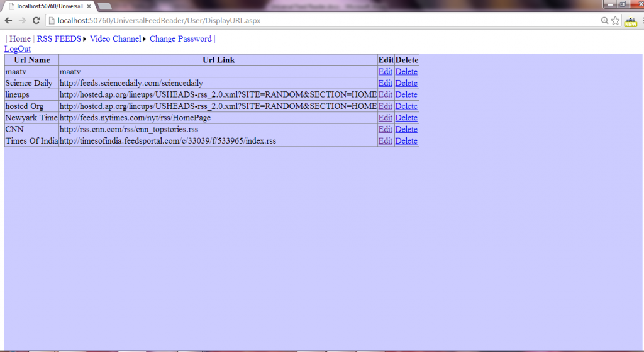Select the rss.cnn.com URL cell
This screenshot has width=644, height=352.
[x=218, y=129]
